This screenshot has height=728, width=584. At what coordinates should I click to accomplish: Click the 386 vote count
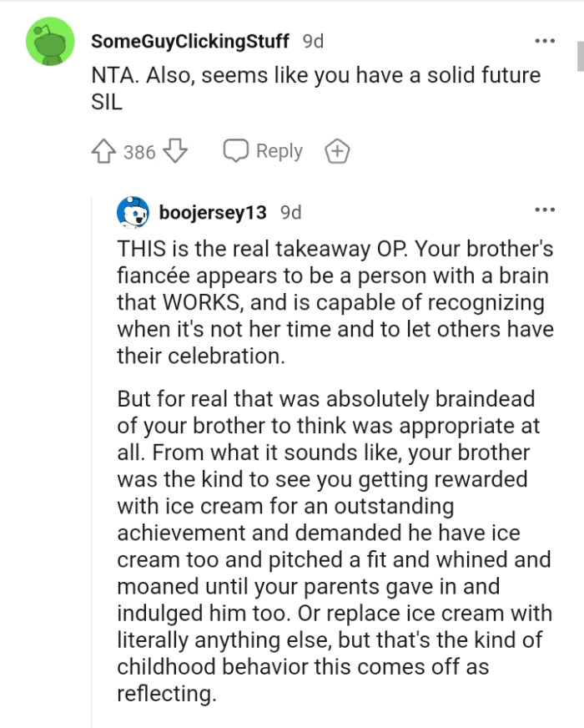click(139, 151)
